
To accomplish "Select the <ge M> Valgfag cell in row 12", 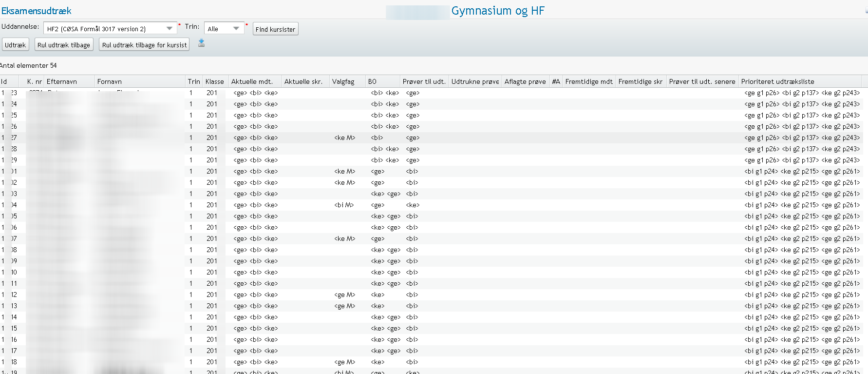I will (x=345, y=295).
